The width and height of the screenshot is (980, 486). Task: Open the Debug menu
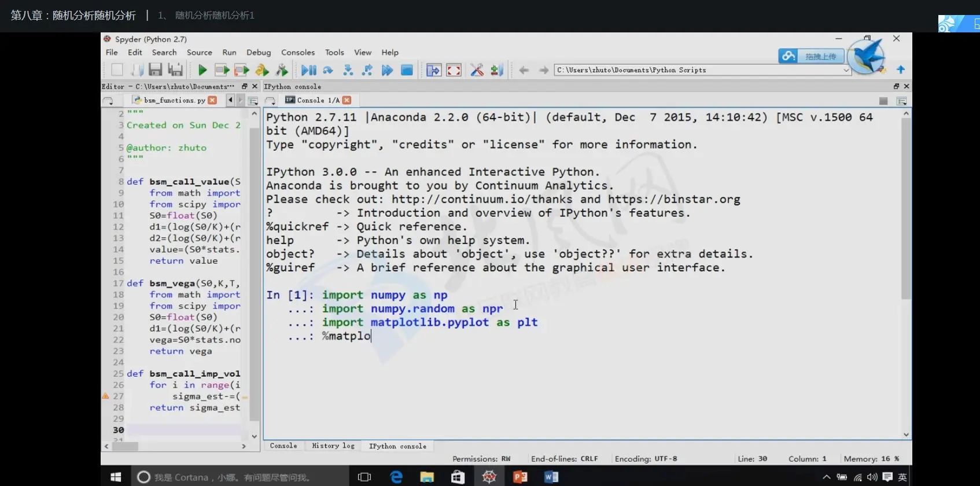(259, 52)
